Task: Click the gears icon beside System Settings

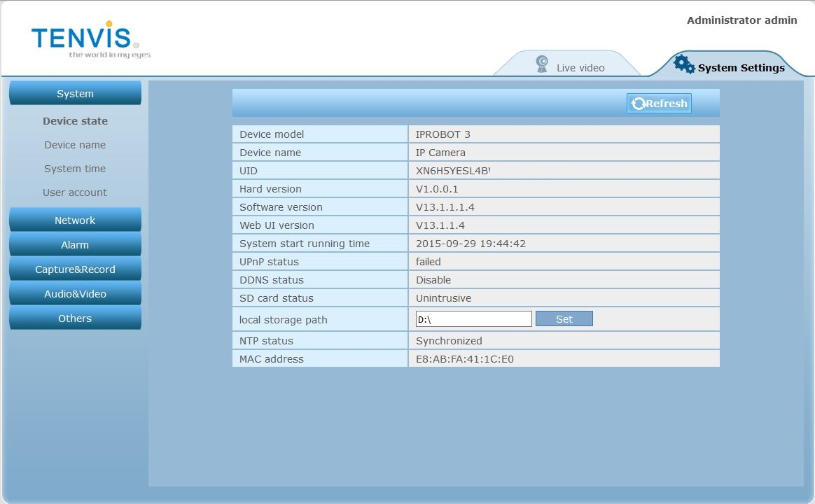Action: [x=683, y=65]
